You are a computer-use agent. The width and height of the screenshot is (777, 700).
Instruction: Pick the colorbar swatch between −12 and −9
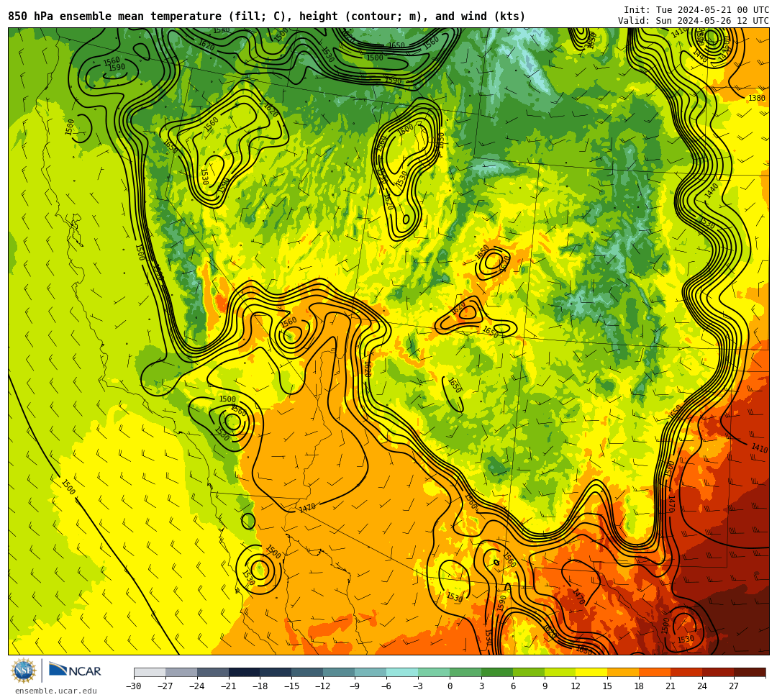pos(340,672)
